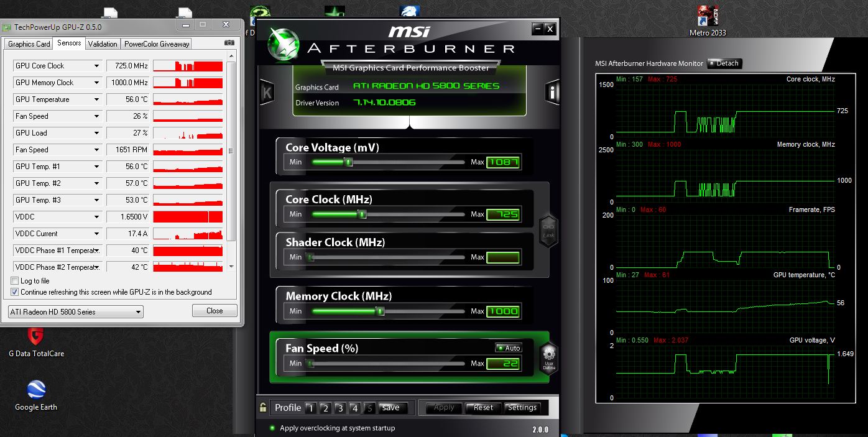The height and width of the screenshot is (437, 868).
Task: Open GPU Core Clock sensor dropdown
Action: pyautogui.click(x=97, y=66)
